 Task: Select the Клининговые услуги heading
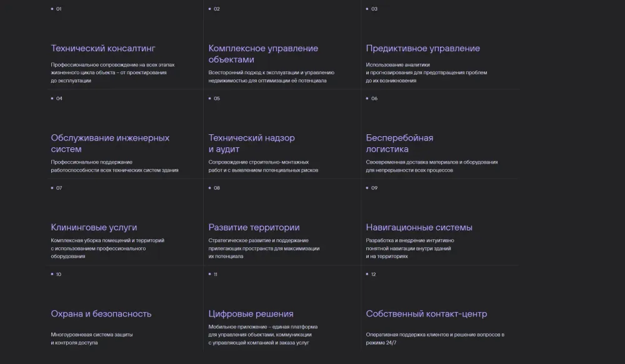(94, 227)
